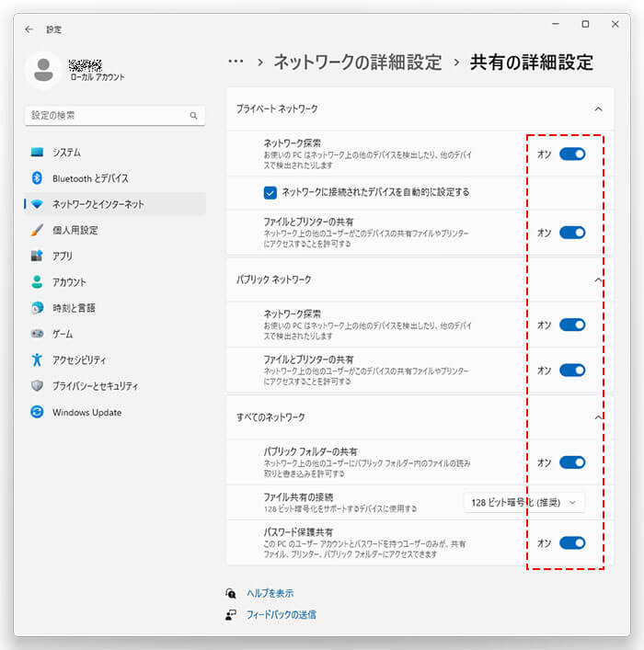
Task: Click the ヘルプを表示 link
Action: point(270,593)
